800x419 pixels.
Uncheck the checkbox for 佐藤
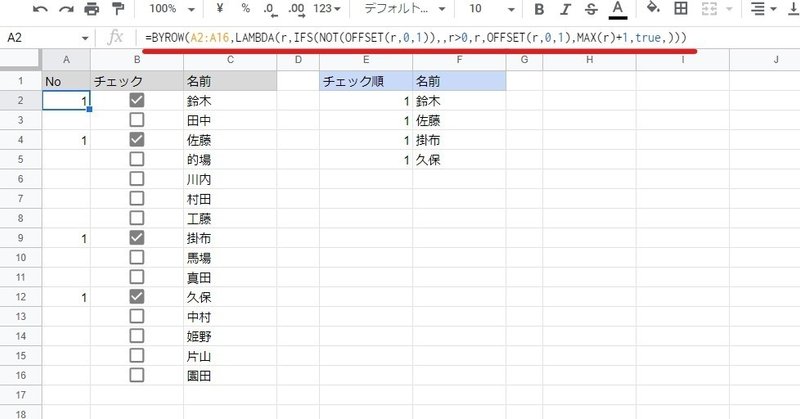[x=137, y=139]
